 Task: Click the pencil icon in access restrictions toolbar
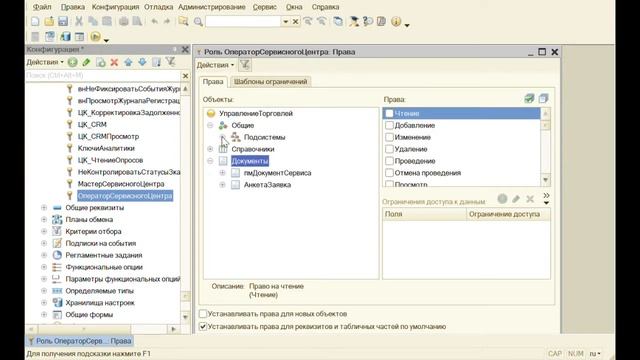coord(516,199)
